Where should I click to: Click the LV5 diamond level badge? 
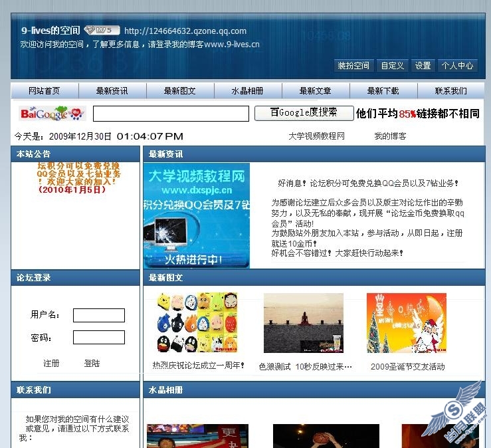coord(102,30)
